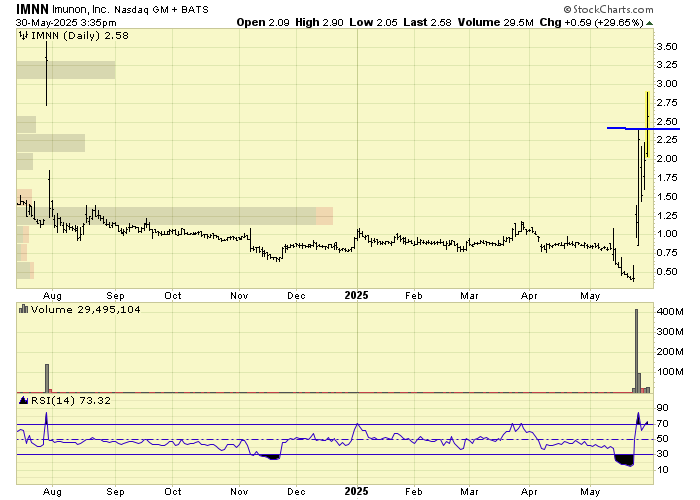Click the 2025 label under the price panel
Image resolution: width=700 pixels, height=500 pixels.
click(x=357, y=296)
